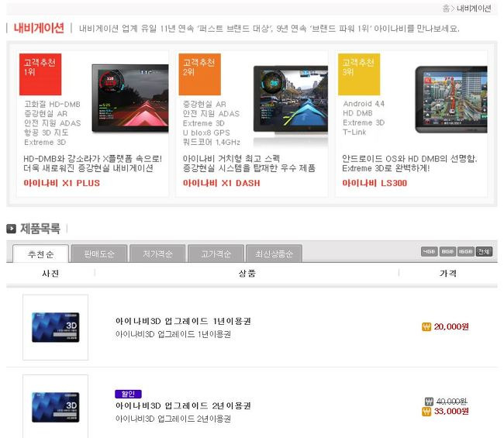Click the 쿼드코어 1.4GHz spec line
This screenshot has height=438, width=504.
coord(212,142)
